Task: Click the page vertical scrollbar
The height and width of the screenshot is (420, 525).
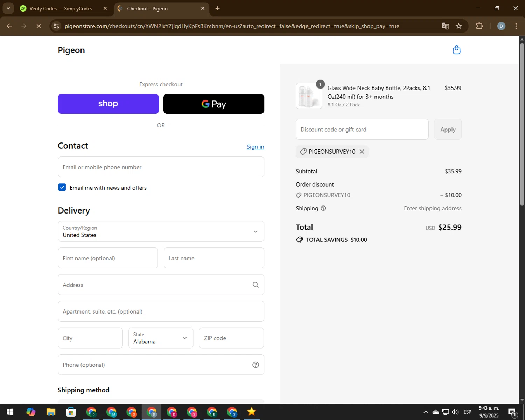Action: 522,140
